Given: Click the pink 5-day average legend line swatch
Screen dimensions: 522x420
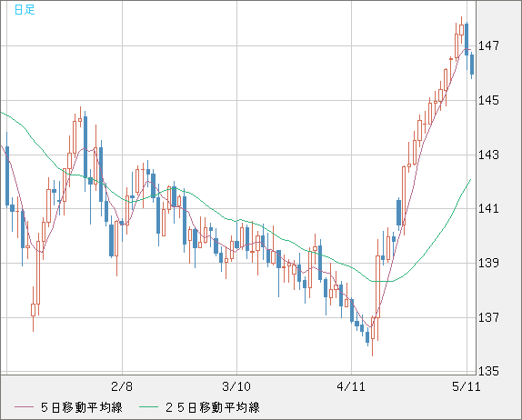Looking at the screenshot, I should (x=24, y=407).
